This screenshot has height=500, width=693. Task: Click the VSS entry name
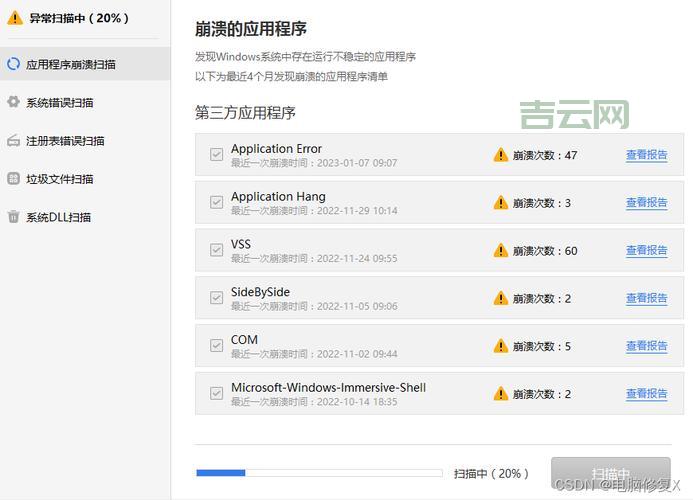point(240,244)
